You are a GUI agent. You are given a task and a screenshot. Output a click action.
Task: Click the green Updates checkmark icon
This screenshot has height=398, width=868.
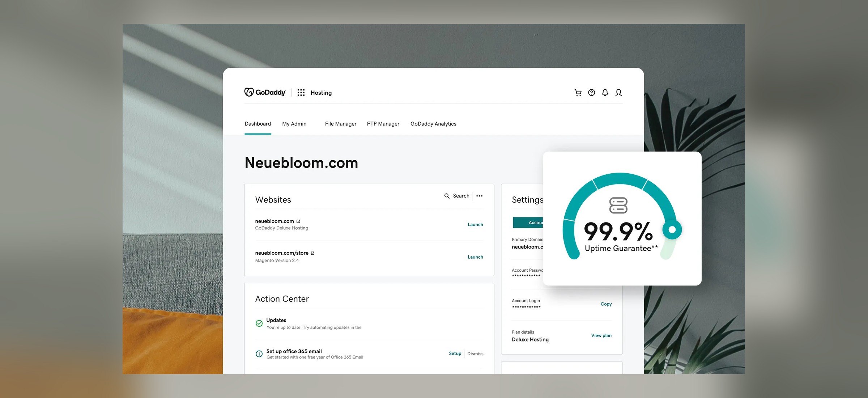point(259,323)
